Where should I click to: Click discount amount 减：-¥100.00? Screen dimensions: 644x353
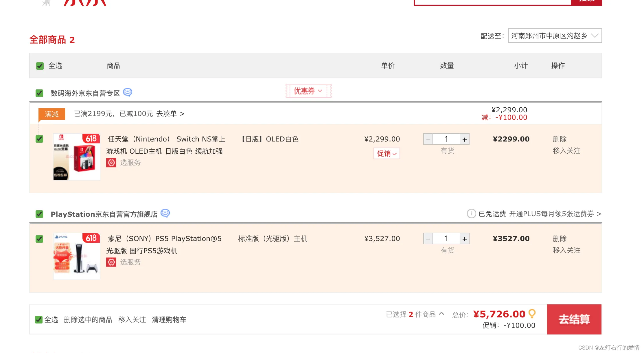[x=504, y=117]
